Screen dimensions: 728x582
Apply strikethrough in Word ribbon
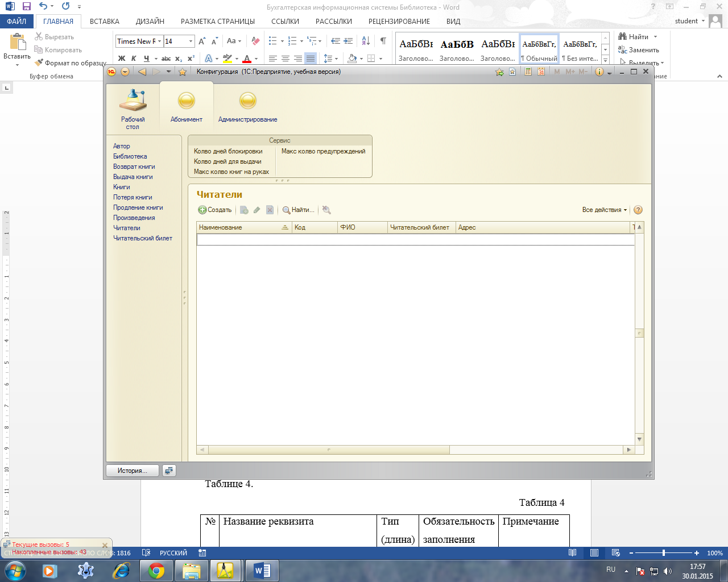[166, 59]
